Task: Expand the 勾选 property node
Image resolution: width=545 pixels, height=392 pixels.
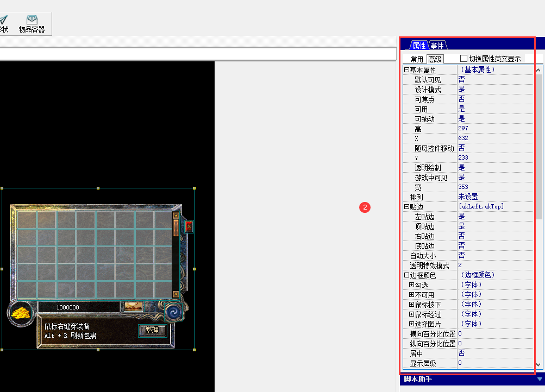Action: click(x=411, y=284)
